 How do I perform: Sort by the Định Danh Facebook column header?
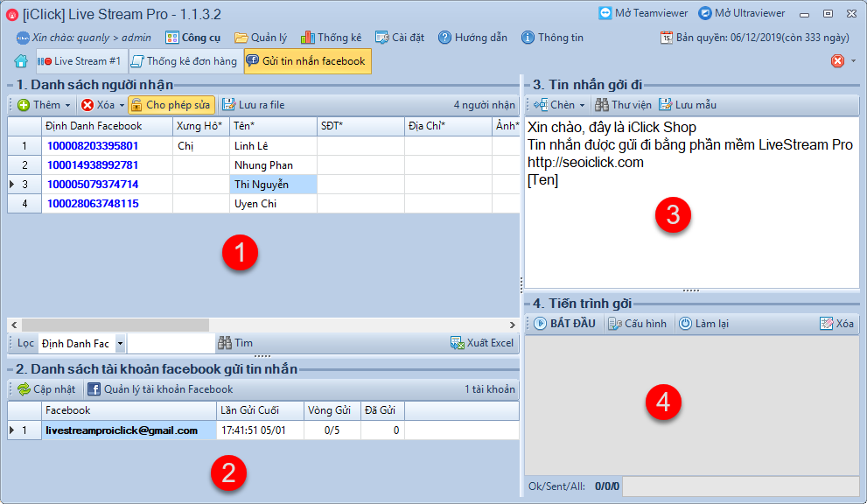pyautogui.click(x=108, y=126)
